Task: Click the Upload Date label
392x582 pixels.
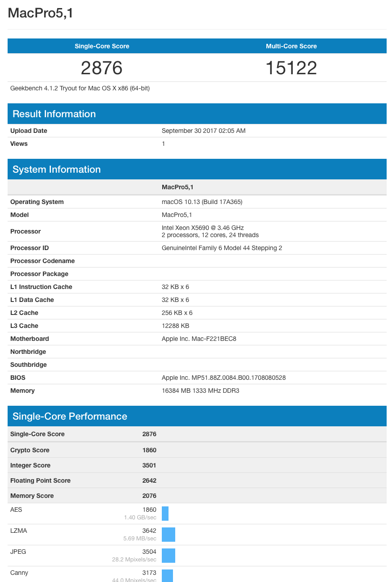Action: point(29,131)
